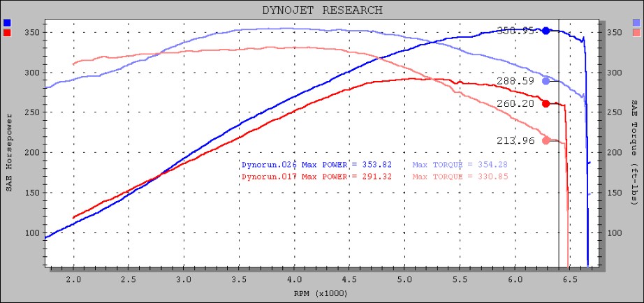This screenshot has width=644, height=303.
Task: Click the RPM (x1000) axis label
Action: tap(322, 294)
